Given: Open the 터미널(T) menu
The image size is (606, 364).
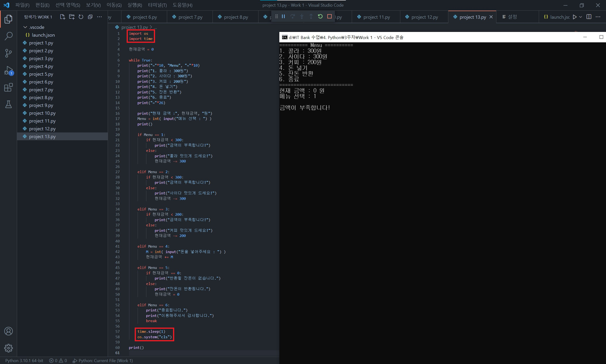Looking at the screenshot, I should click(x=157, y=5).
